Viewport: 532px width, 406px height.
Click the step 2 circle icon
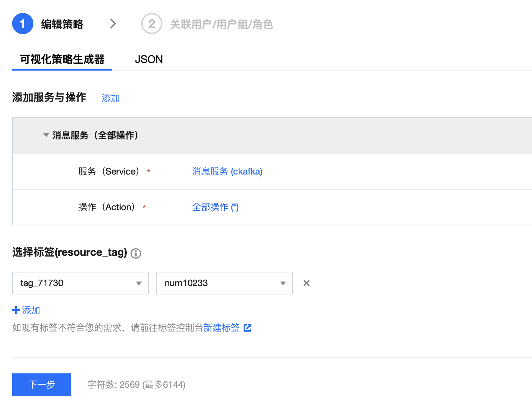152,24
